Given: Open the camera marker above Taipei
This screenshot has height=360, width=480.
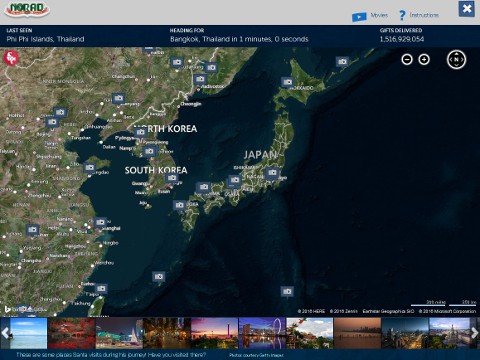Looking at the screenshot, I should coord(101,289).
